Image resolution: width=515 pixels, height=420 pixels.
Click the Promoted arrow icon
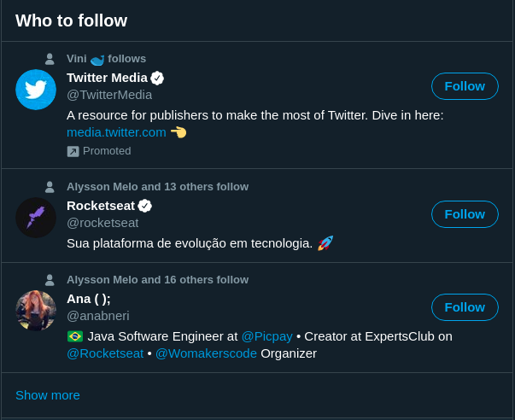click(x=73, y=151)
